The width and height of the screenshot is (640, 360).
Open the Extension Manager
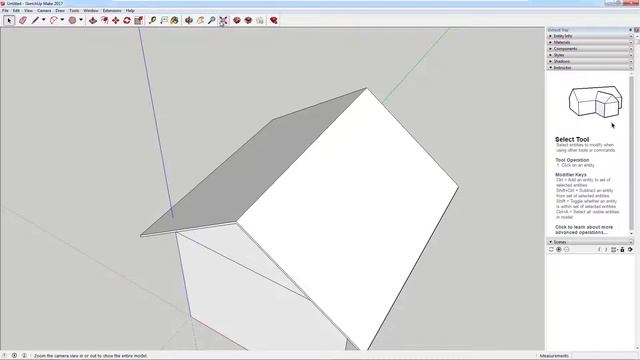pos(273,20)
